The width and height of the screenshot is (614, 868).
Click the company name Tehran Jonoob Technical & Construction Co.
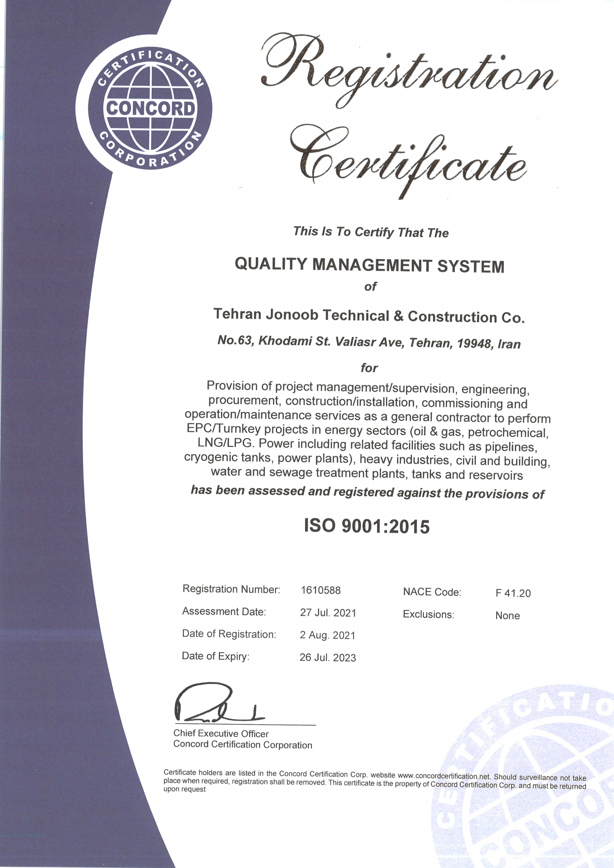(x=369, y=316)
